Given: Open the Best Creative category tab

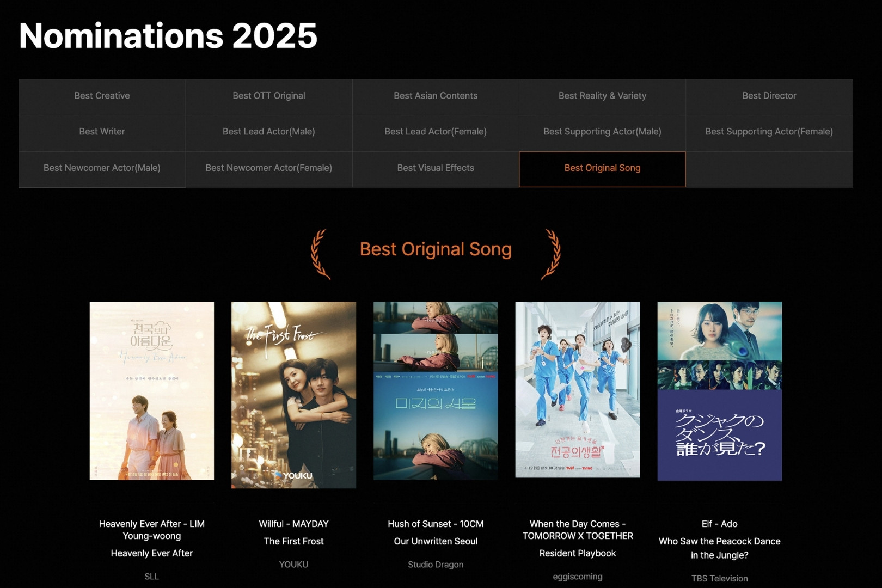Looking at the screenshot, I should [x=102, y=96].
